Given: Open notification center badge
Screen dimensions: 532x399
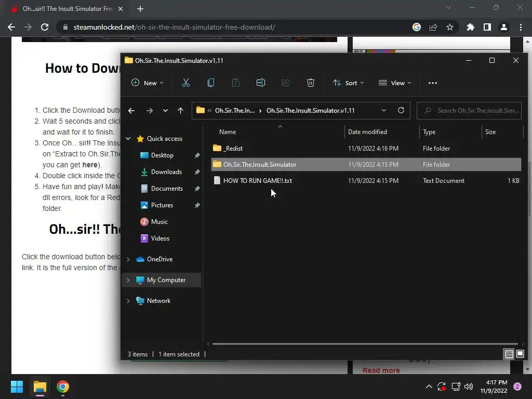Looking at the screenshot, I should [517, 387].
